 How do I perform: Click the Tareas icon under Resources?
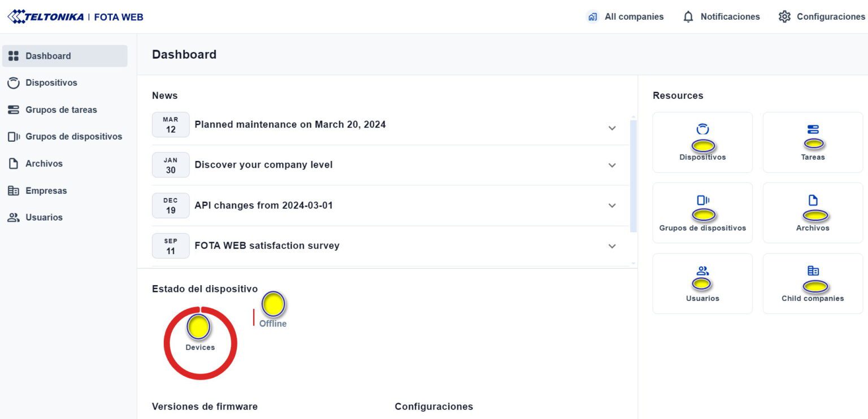click(813, 141)
